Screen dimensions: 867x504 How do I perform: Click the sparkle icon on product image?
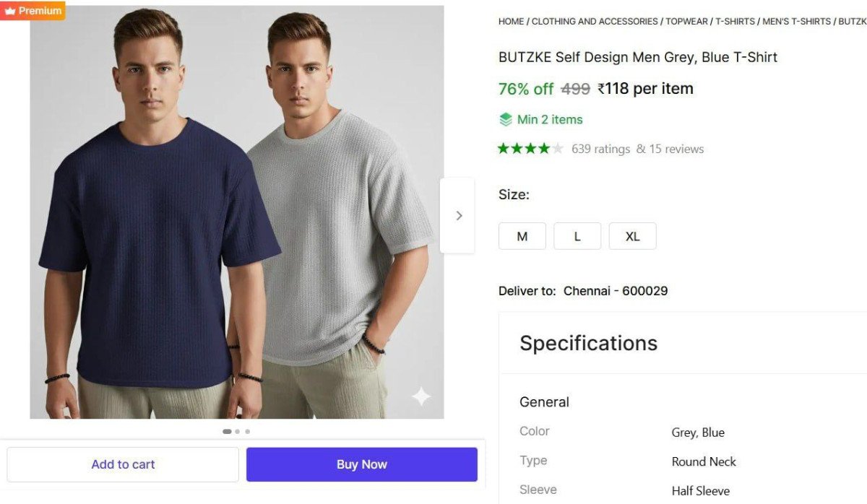[x=420, y=396]
